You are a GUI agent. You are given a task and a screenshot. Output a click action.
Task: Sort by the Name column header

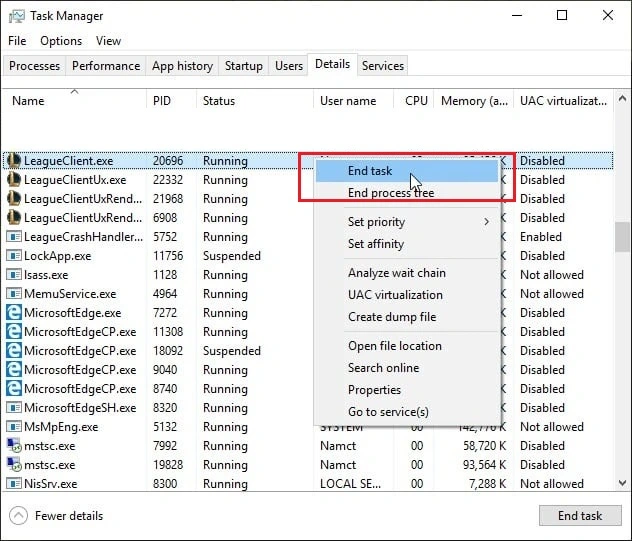74,100
